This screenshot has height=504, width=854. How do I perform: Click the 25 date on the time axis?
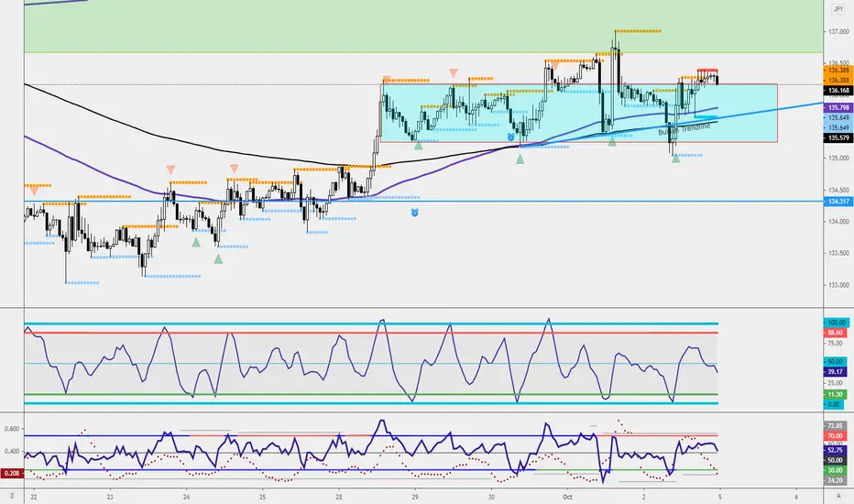coord(262,497)
